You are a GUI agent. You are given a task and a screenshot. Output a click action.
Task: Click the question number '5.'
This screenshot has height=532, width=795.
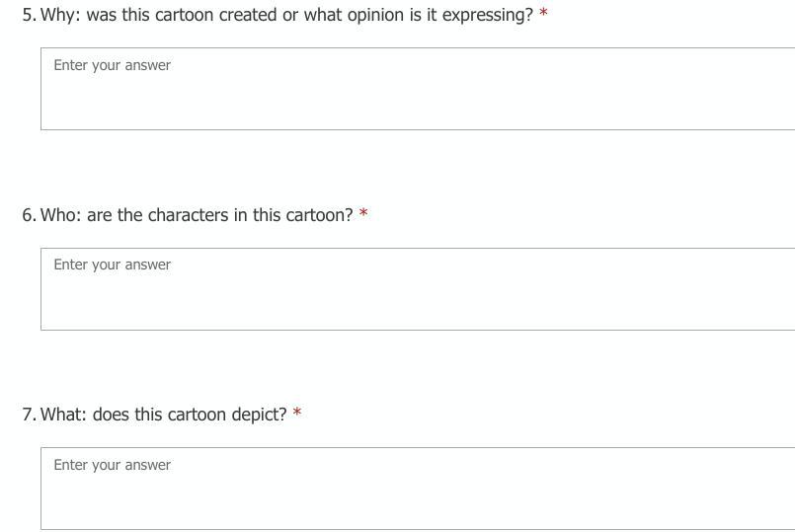(x=29, y=16)
